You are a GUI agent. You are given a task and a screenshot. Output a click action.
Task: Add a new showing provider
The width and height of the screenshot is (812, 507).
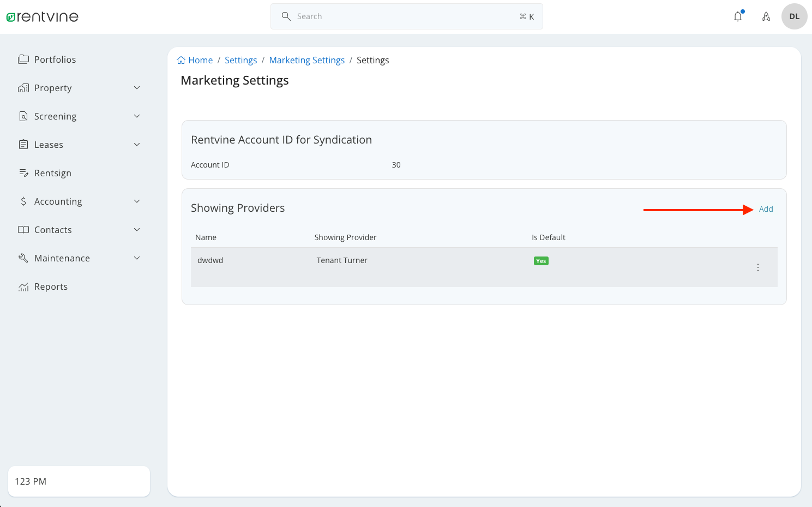coord(766,208)
